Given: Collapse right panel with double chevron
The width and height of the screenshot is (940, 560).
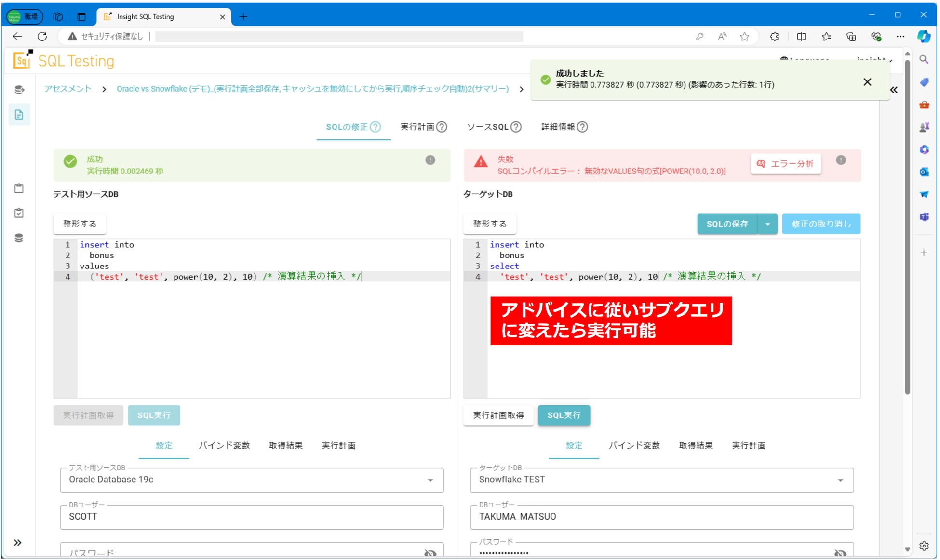Looking at the screenshot, I should [894, 90].
